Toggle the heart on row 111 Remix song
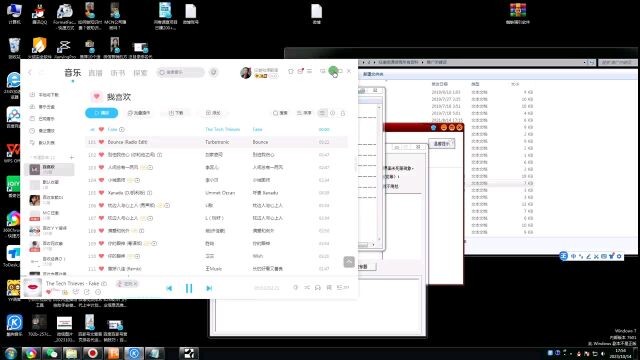The width and height of the screenshot is (640, 360). pyautogui.click(x=101, y=269)
